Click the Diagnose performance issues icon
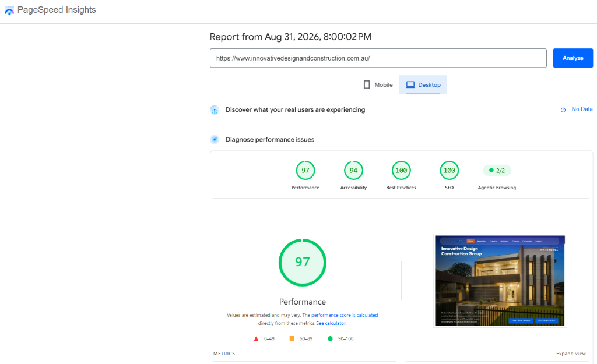597x364 pixels. [215, 140]
